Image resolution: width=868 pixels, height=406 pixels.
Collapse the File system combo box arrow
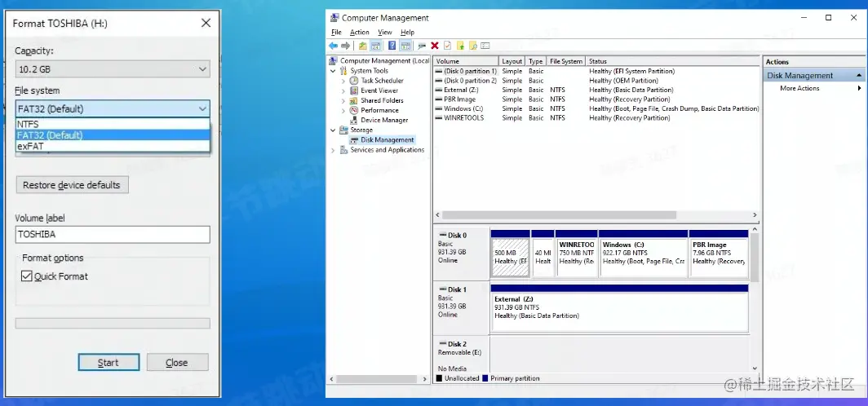tap(202, 109)
